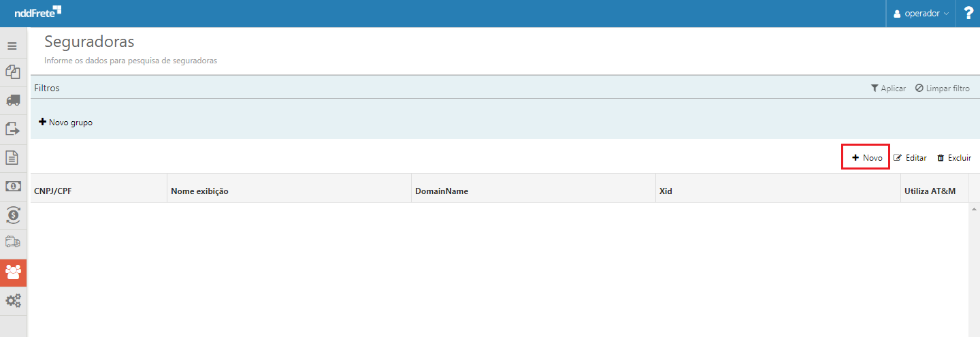Image resolution: width=980 pixels, height=337 pixels.
Task: Click Novo to add an insurer
Action: tap(866, 157)
